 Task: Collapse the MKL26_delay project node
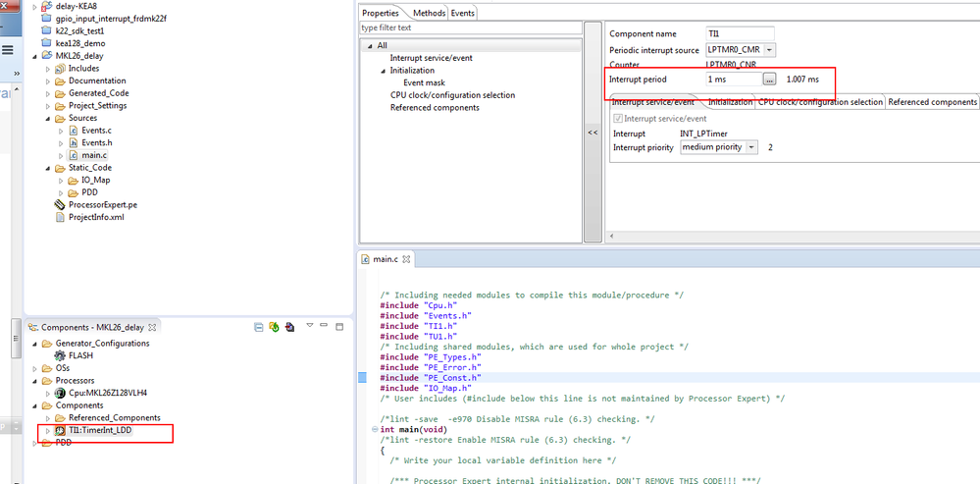pos(34,56)
